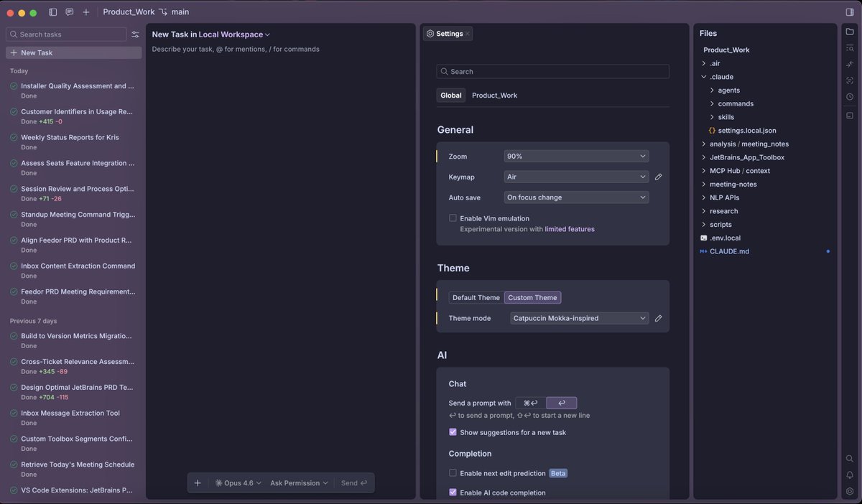This screenshot has width=862, height=504.
Task: Enable Vim emulation checkbox
Action: pos(453,218)
